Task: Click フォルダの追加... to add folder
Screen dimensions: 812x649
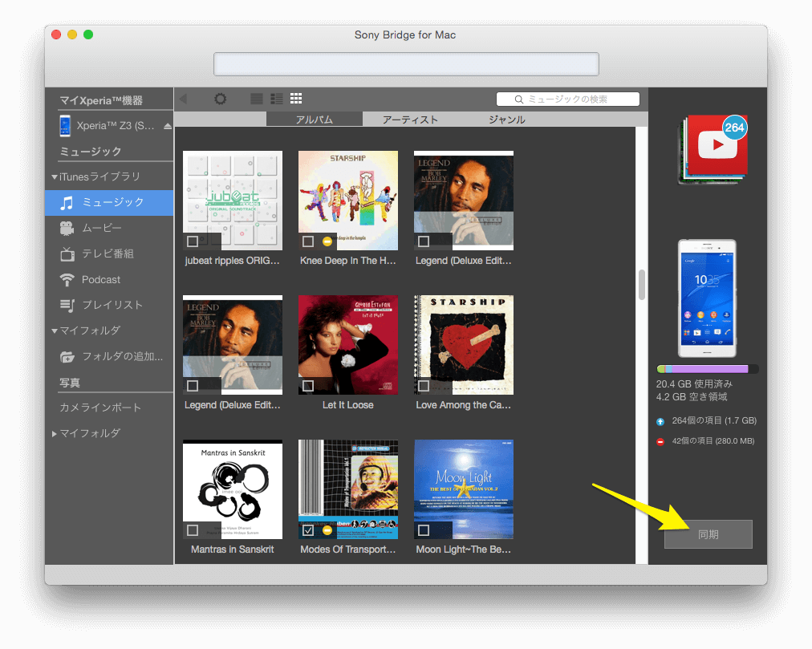Action: coord(122,356)
